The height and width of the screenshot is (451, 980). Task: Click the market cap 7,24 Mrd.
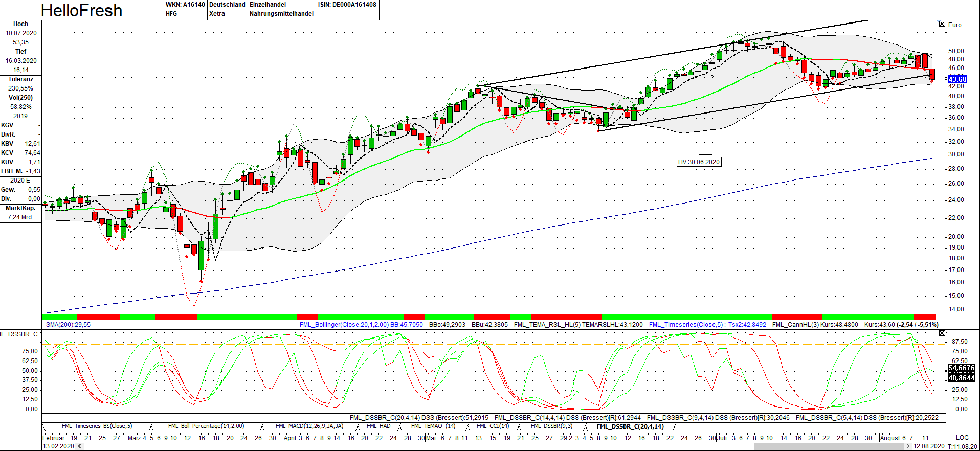tap(21, 217)
